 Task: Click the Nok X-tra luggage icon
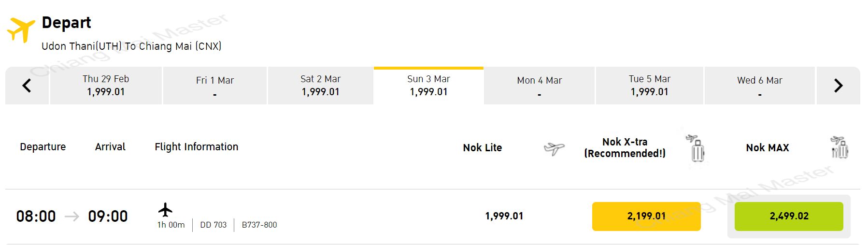[x=696, y=148]
